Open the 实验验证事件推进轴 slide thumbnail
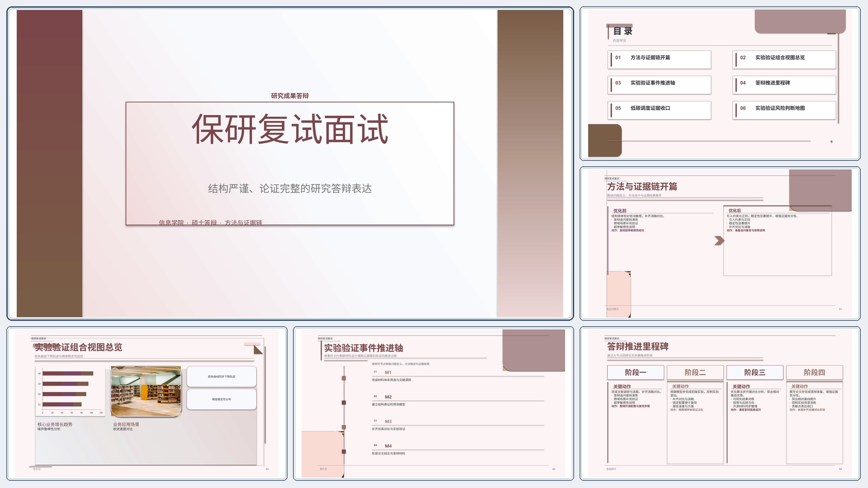868x488 pixels. 434,404
